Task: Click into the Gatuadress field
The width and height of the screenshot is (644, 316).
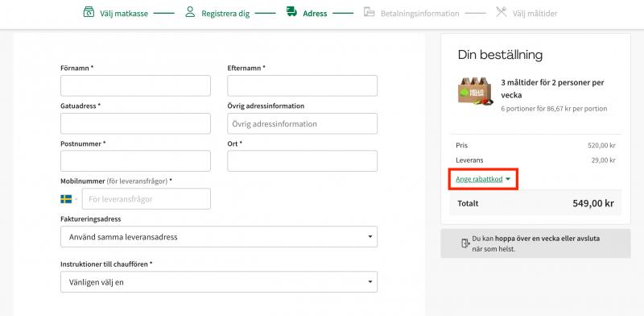Action: pos(135,123)
